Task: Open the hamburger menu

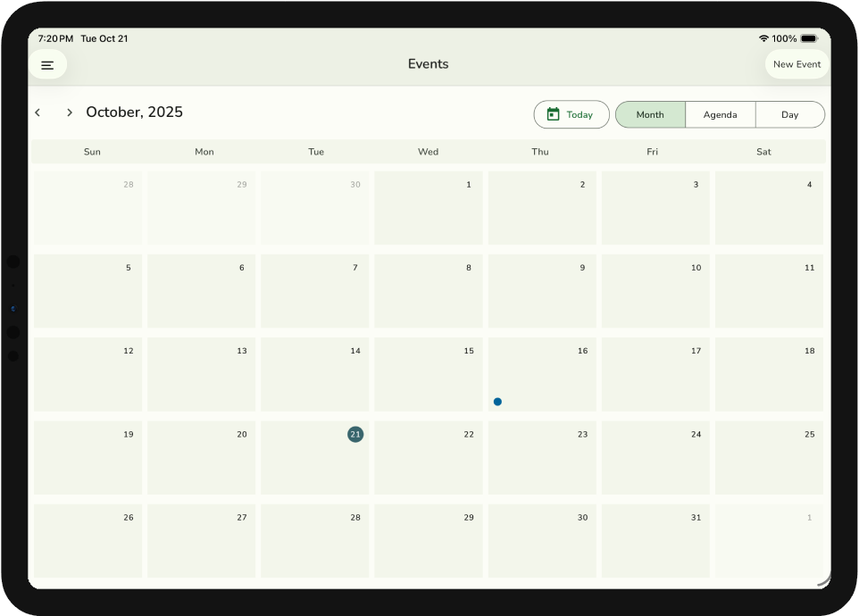Action: coord(47,65)
